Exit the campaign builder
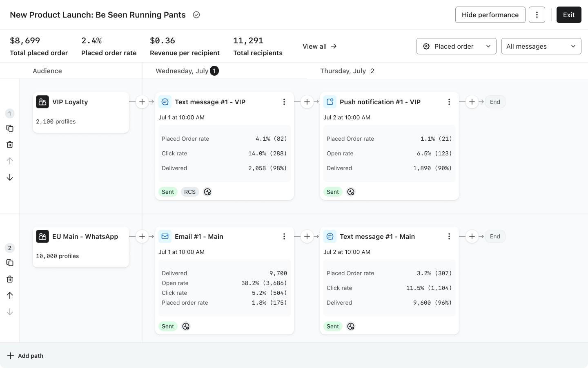The height and width of the screenshot is (368, 588). tap(569, 15)
